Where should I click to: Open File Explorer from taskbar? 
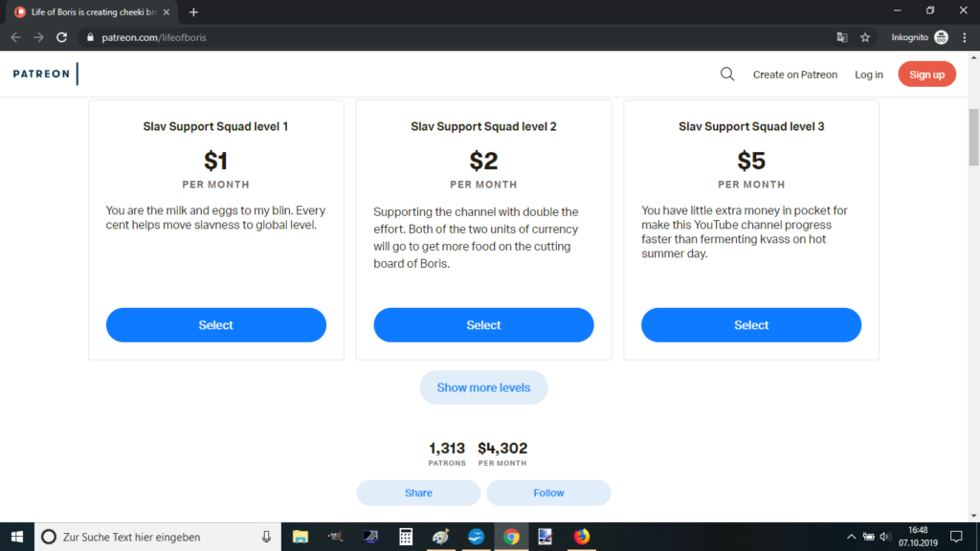(301, 537)
